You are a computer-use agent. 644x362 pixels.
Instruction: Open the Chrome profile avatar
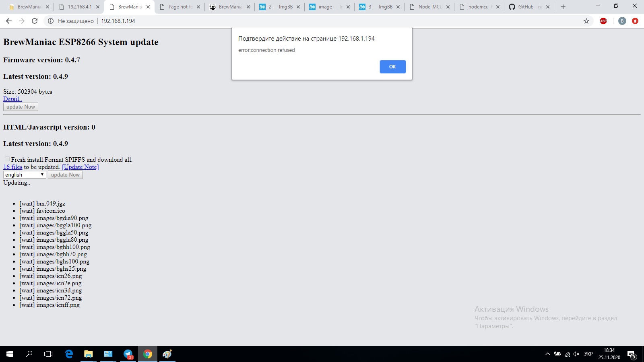[622, 21]
